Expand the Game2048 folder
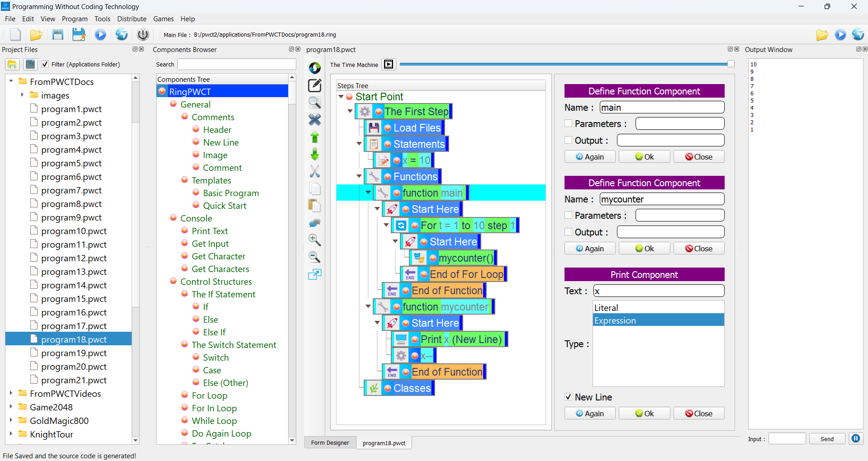868x461 pixels. point(10,407)
